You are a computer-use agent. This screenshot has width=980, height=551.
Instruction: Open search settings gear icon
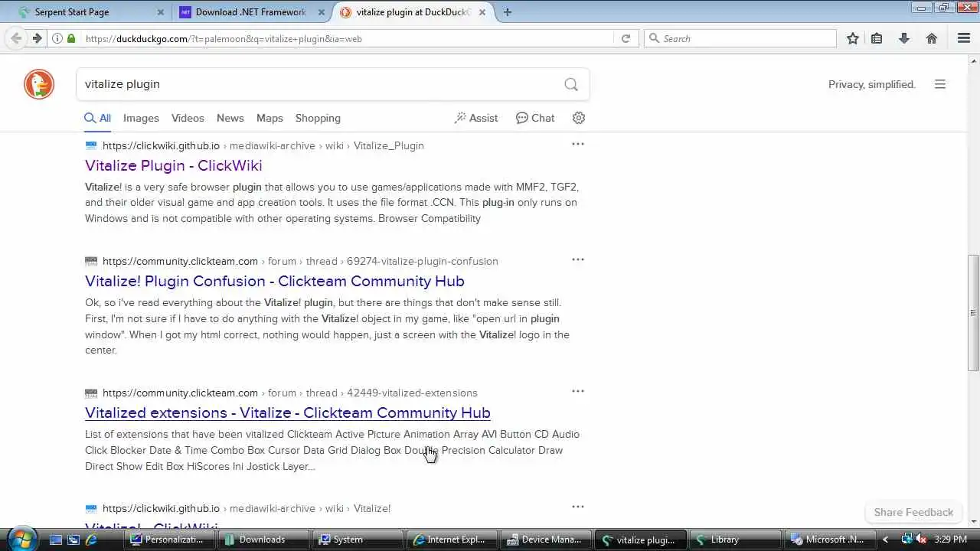tap(579, 118)
